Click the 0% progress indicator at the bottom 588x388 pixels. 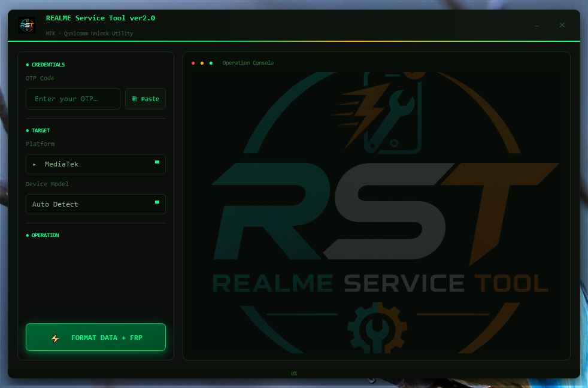click(x=294, y=374)
